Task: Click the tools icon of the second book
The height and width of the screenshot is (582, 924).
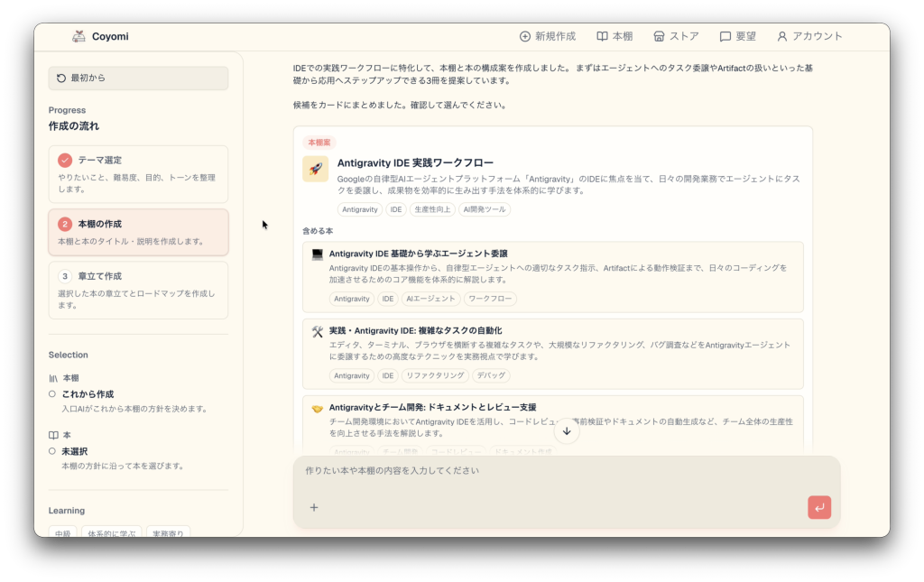Action: [318, 332]
